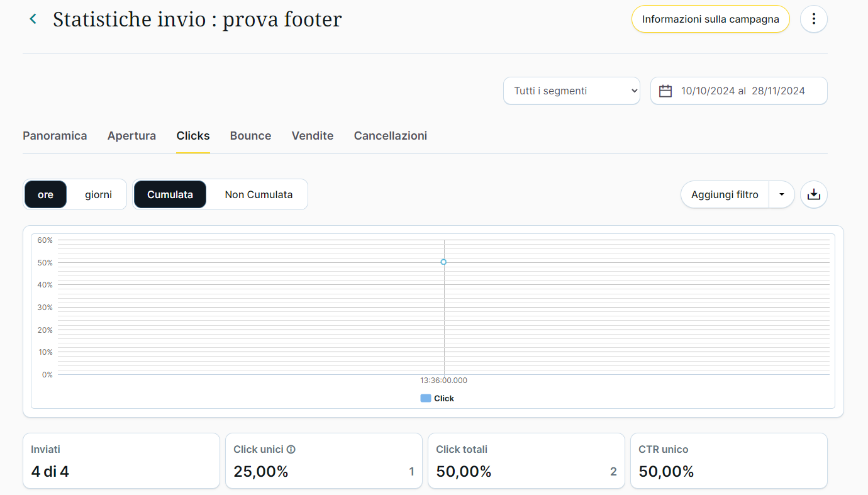The image size is (868, 495).
Task: Open the Cancellazioni tab
Action: click(390, 136)
